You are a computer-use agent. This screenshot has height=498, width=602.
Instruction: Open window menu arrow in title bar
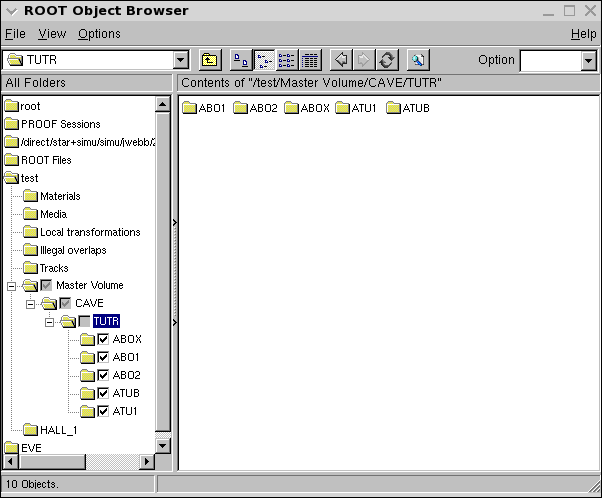pyautogui.click(x=12, y=11)
